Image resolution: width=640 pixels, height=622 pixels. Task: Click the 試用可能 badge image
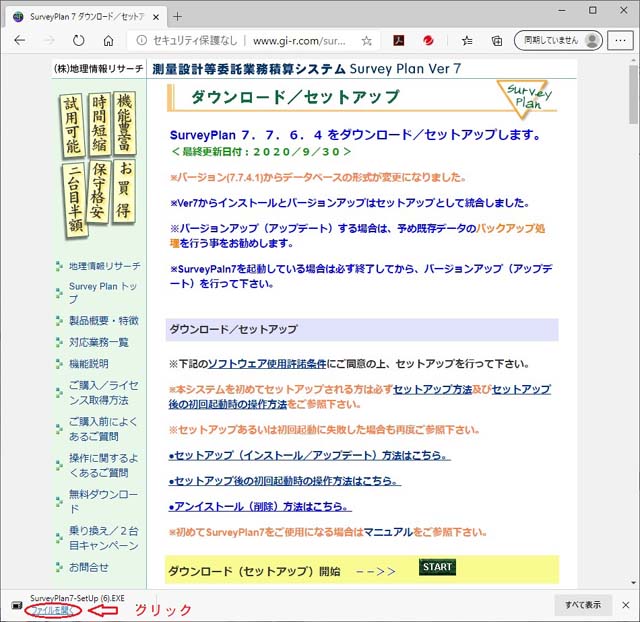tap(73, 125)
